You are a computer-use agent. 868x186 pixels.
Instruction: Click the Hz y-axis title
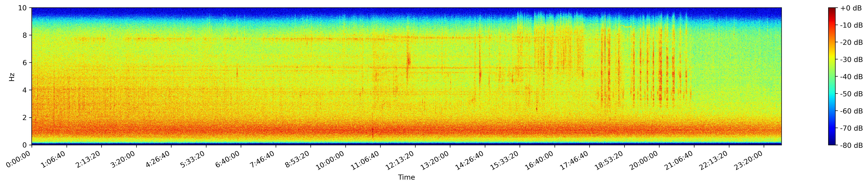tap(12, 77)
